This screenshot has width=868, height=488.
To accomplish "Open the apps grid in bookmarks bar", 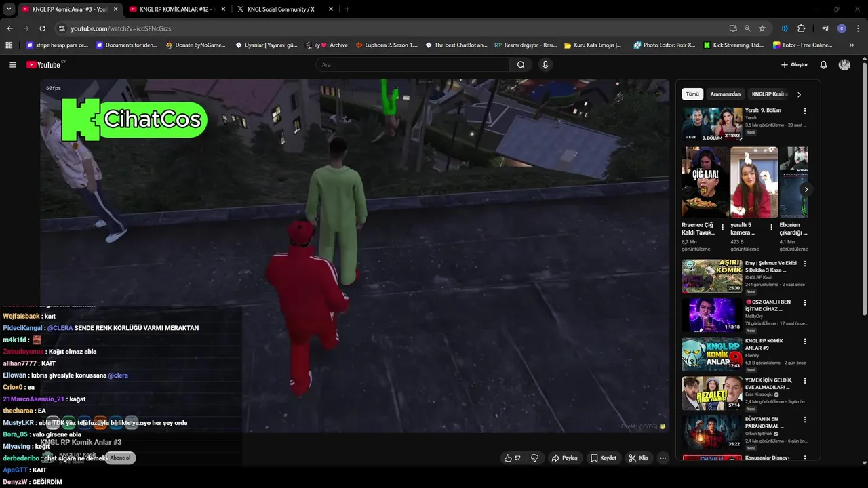I will point(9,45).
